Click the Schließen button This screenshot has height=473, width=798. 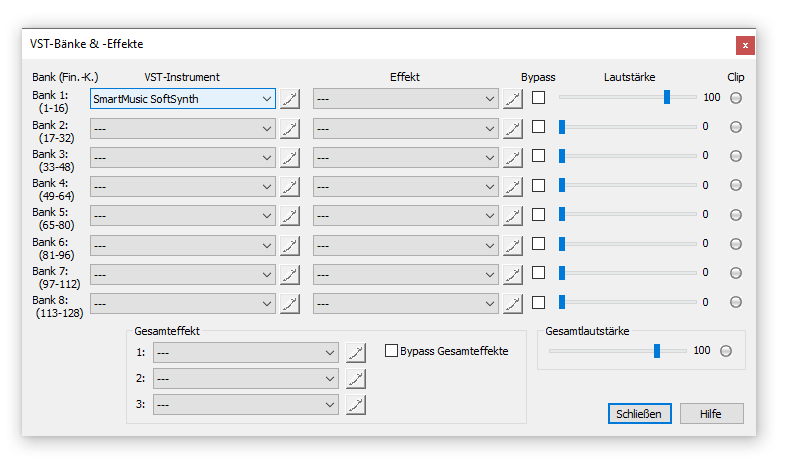[x=639, y=414]
